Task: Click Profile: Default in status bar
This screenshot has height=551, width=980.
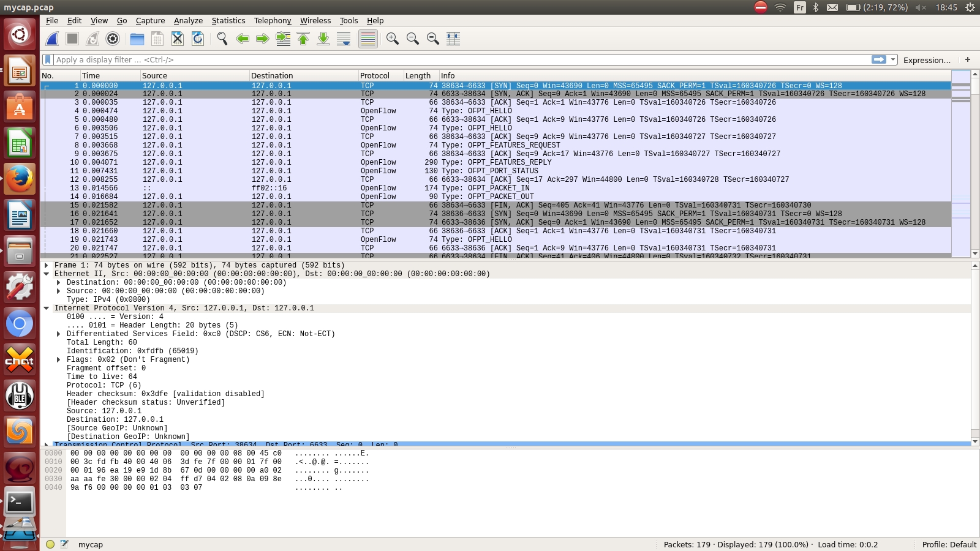Action: [x=949, y=544]
